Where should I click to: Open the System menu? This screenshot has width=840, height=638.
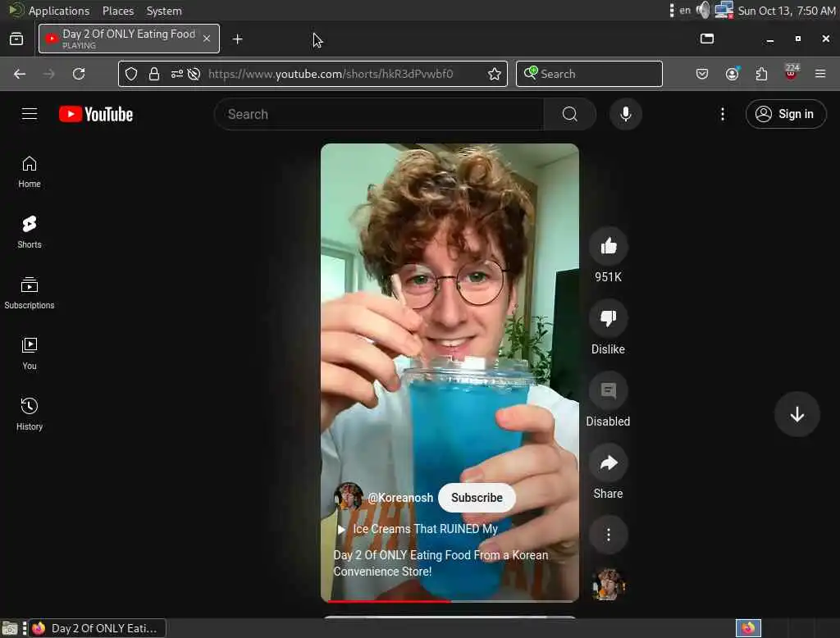pyautogui.click(x=164, y=11)
